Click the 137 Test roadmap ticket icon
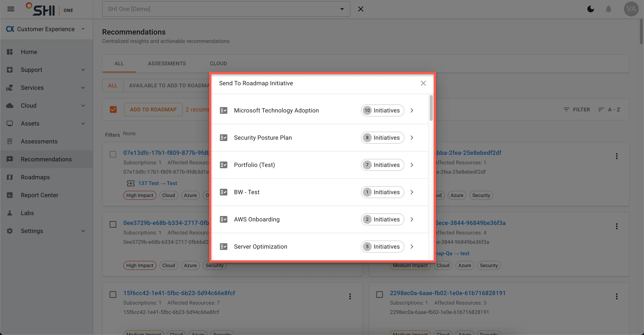This screenshot has height=335, width=644. [x=130, y=183]
